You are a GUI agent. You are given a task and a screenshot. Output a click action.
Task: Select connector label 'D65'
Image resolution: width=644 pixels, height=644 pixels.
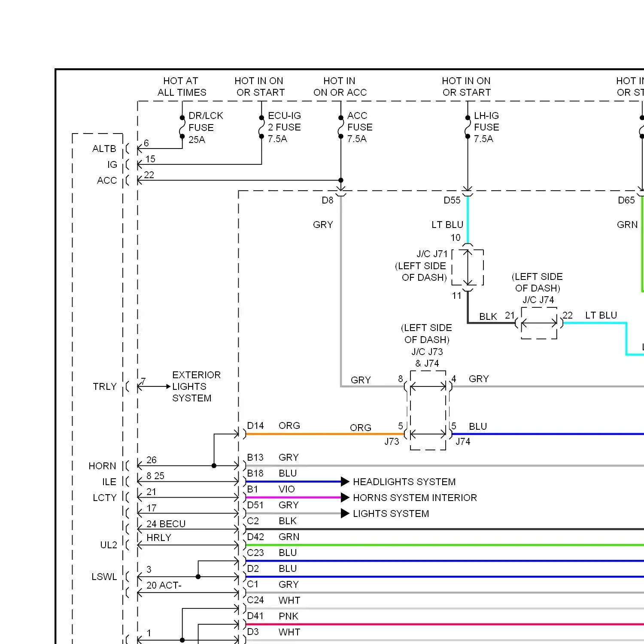click(x=626, y=200)
